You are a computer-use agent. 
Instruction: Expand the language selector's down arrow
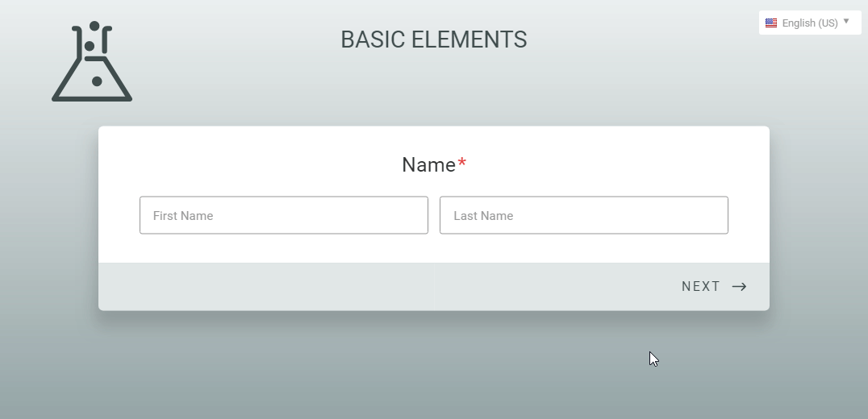pos(846,22)
